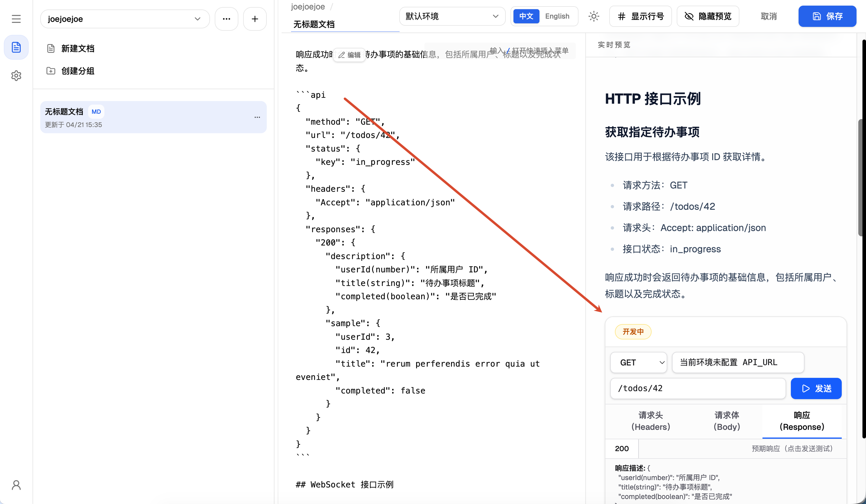The width and height of the screenshot is (866, 504).
Task: Click the plus button beside project selector
Action: [x=255, y=19]
